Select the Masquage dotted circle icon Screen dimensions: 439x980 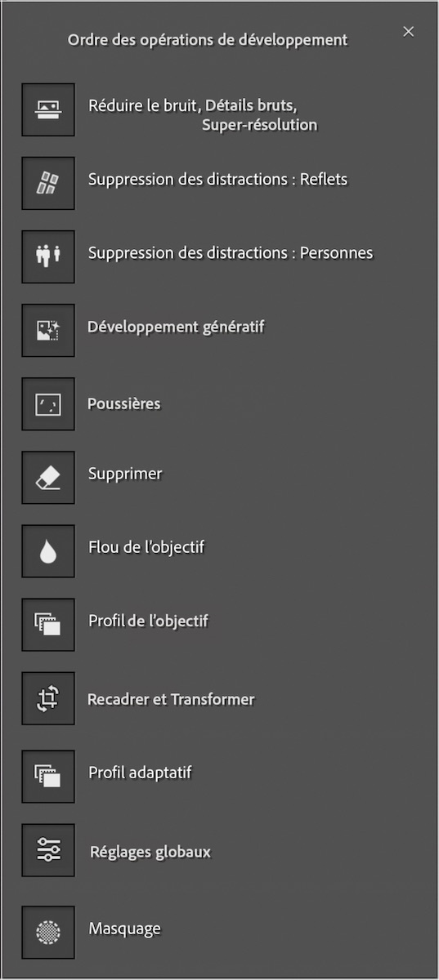pos(48,932)
